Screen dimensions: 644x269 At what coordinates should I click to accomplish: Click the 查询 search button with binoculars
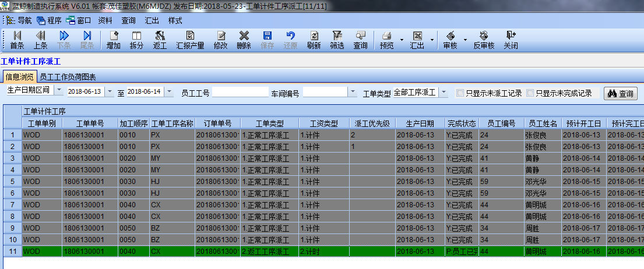tap(620, 93)
